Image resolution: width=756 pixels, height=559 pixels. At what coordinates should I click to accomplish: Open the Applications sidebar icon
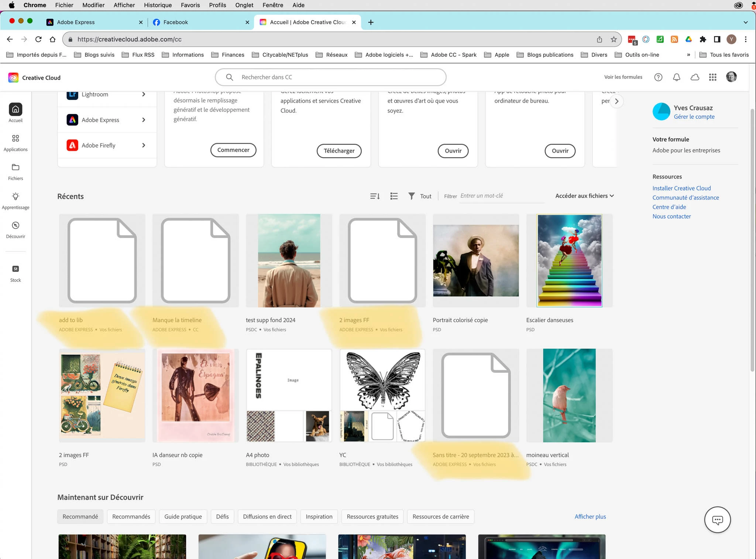pyautogui.click(x=16, y=139)
